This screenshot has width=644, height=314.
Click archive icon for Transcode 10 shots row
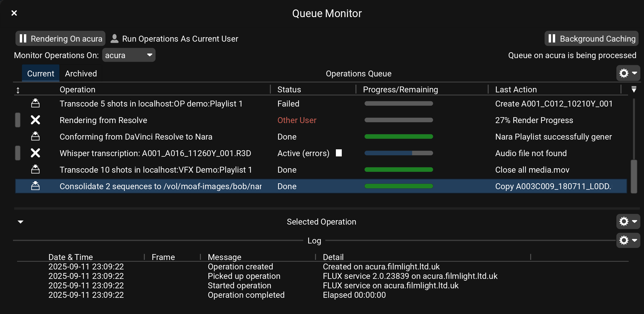click(35, 169)
